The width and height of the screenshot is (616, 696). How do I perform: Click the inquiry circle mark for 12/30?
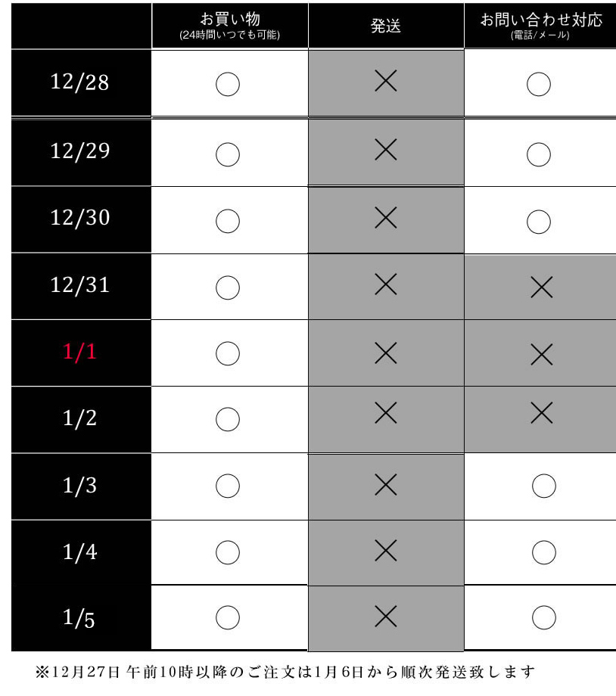tap(538, 221)
